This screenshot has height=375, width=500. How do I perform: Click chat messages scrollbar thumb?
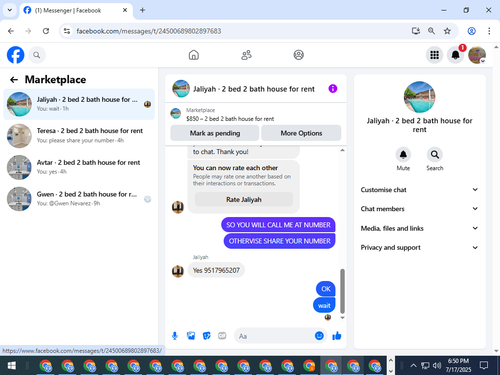click(342, 291)
